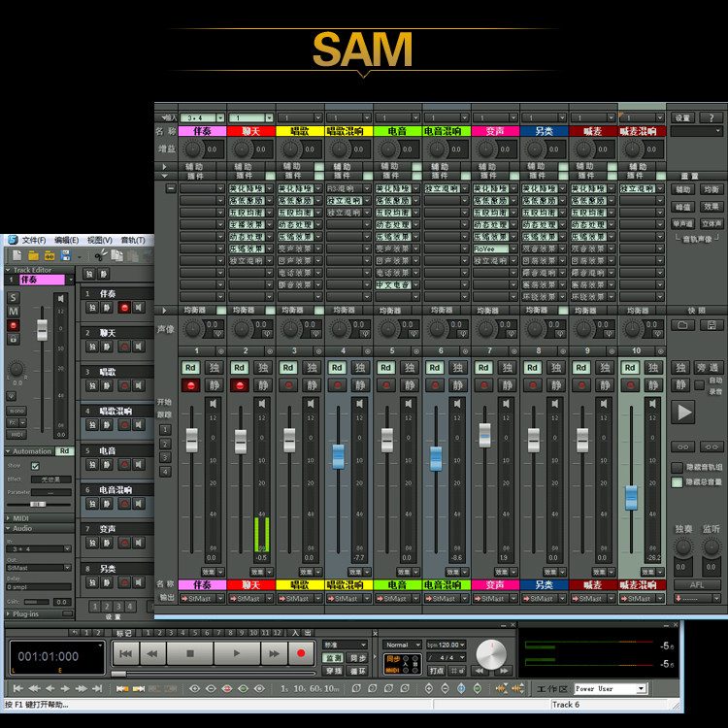The image size is (728, 728).
Task: Click the jog wheel in transport
Action: [491, 654]
